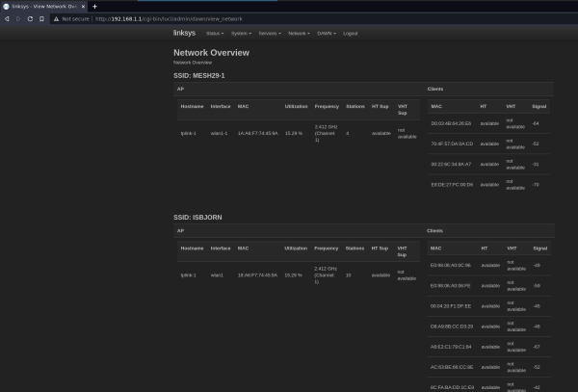Viewport: 578px width, 392px height.
Task: Click the URL address bar field
Action: [289, 18]
